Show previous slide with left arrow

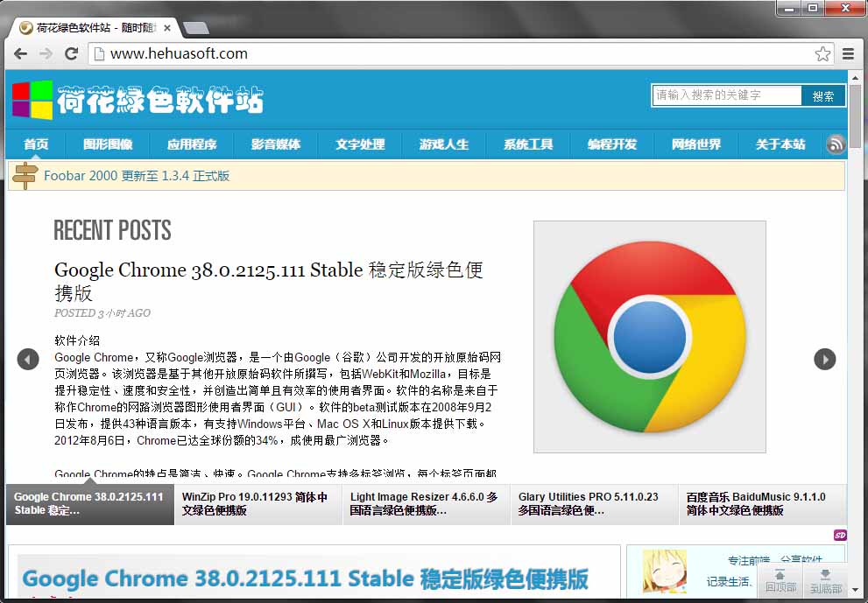[28, 359]
